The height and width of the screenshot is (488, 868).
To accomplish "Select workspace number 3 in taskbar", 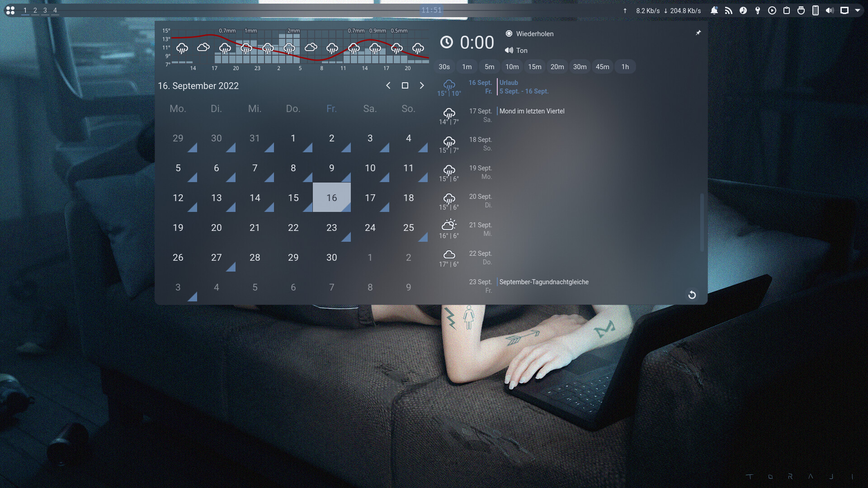I will click(x=45, y=10).
